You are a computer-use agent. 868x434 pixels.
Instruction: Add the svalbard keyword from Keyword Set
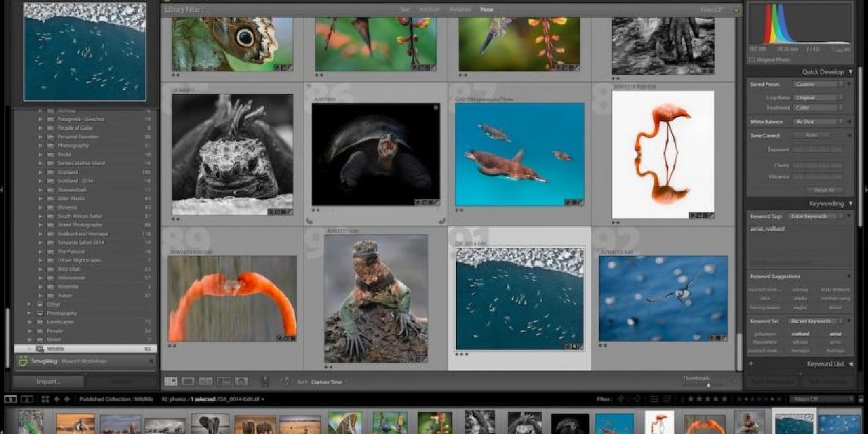(800, 334)
